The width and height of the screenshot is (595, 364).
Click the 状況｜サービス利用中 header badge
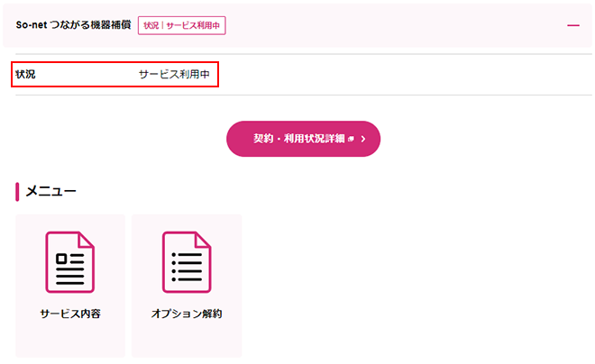182,25
